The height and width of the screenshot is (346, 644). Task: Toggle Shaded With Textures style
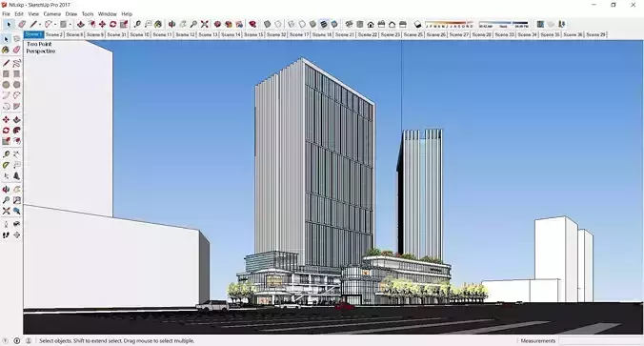click(x=324, y=24)
